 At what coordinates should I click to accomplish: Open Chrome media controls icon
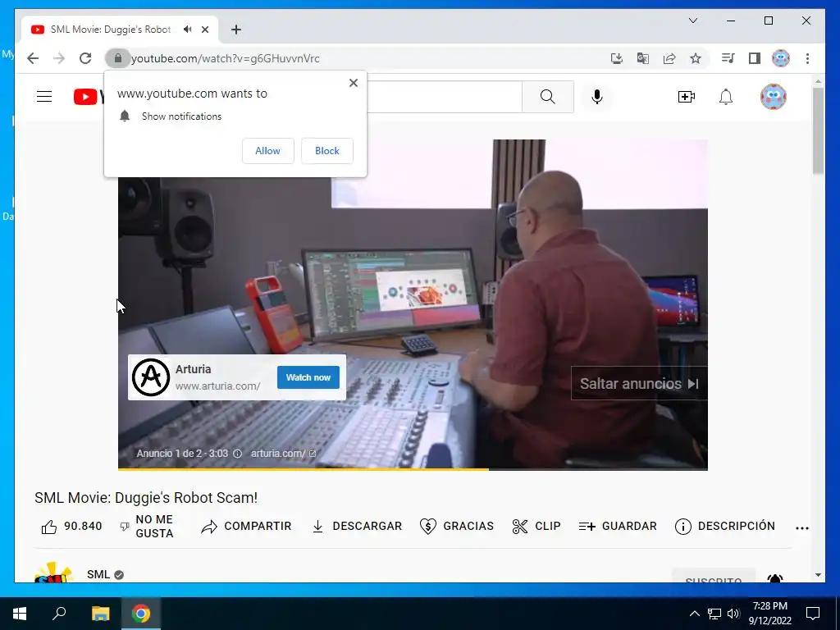coord(728,58)
